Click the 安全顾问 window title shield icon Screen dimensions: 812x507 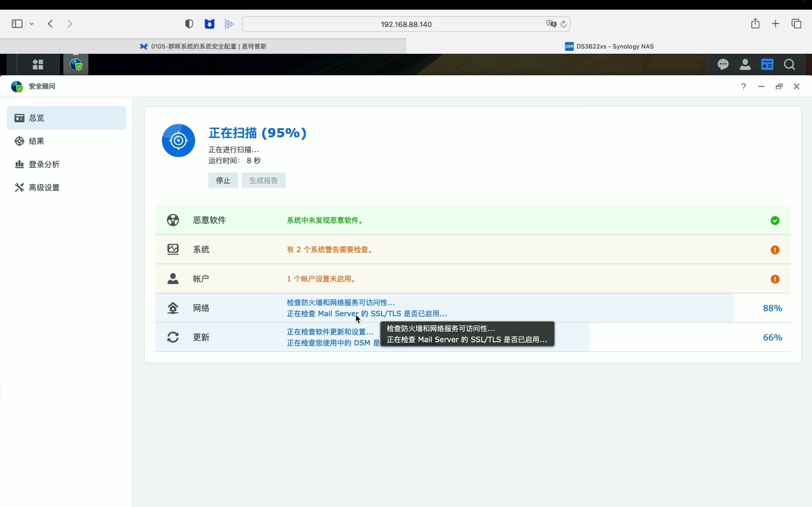(x=17, y=87)
